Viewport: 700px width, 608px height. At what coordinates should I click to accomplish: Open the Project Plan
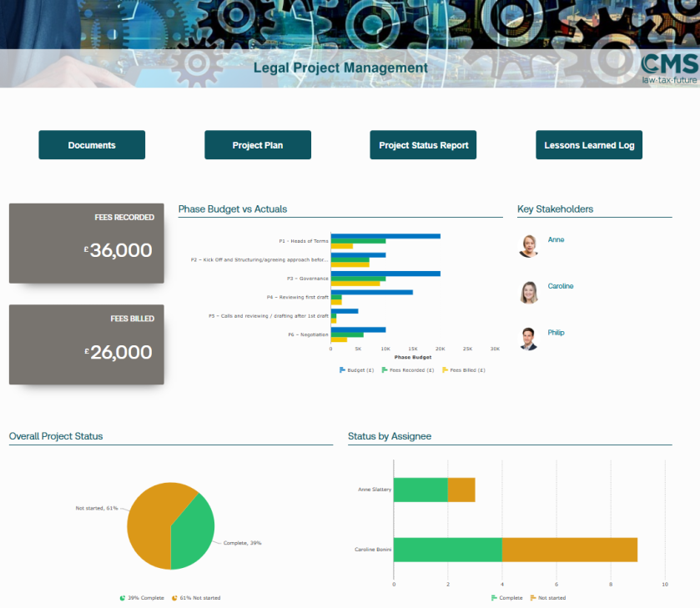pyautogui.click(x=258, y=145)
